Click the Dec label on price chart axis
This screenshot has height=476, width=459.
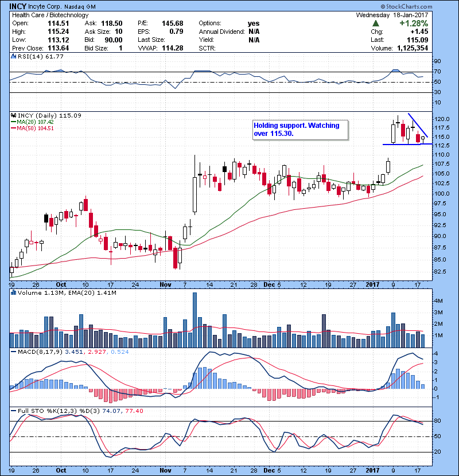[269, 284]
